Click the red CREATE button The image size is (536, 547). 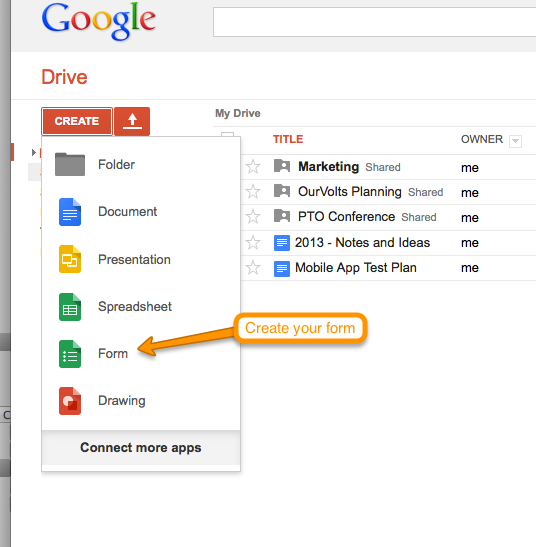(77, 121)
